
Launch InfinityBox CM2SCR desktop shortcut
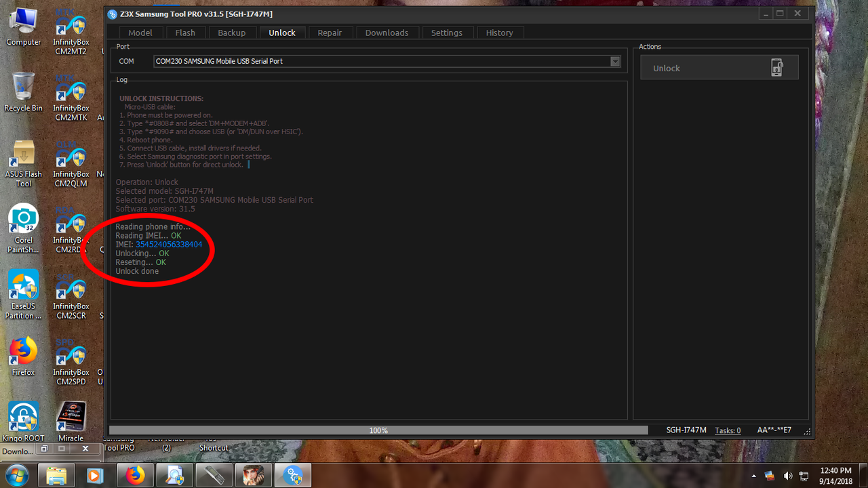click(x=71, y=296)
